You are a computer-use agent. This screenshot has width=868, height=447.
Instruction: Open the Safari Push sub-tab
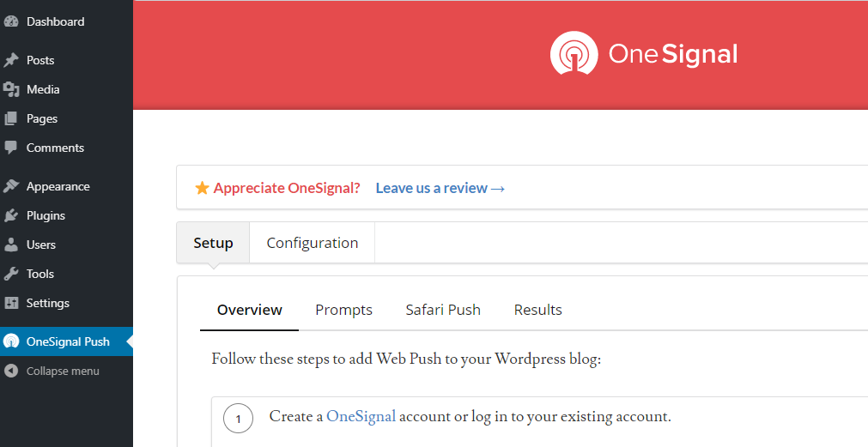[443, 310]
